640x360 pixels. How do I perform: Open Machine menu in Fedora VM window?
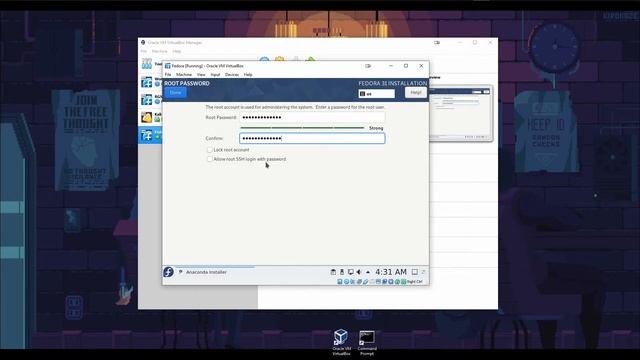(184, 75)
